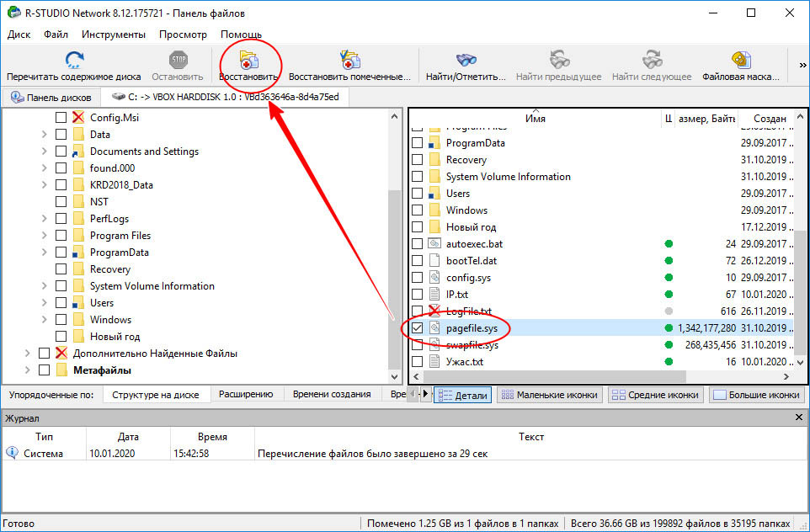
Task: Check the NST folder checkbox in the tree
Action: [61, 201]
